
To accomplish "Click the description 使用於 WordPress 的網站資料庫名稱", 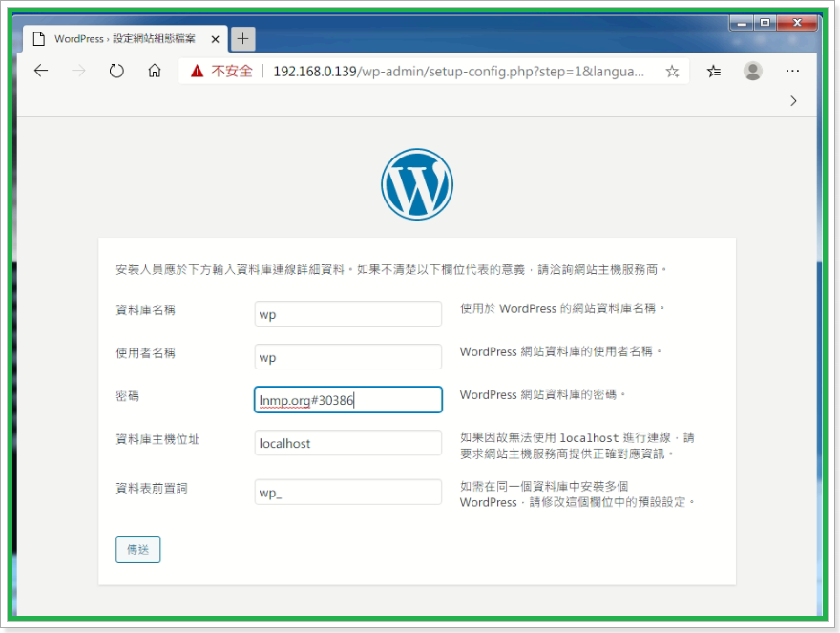I will coord(562,308).
